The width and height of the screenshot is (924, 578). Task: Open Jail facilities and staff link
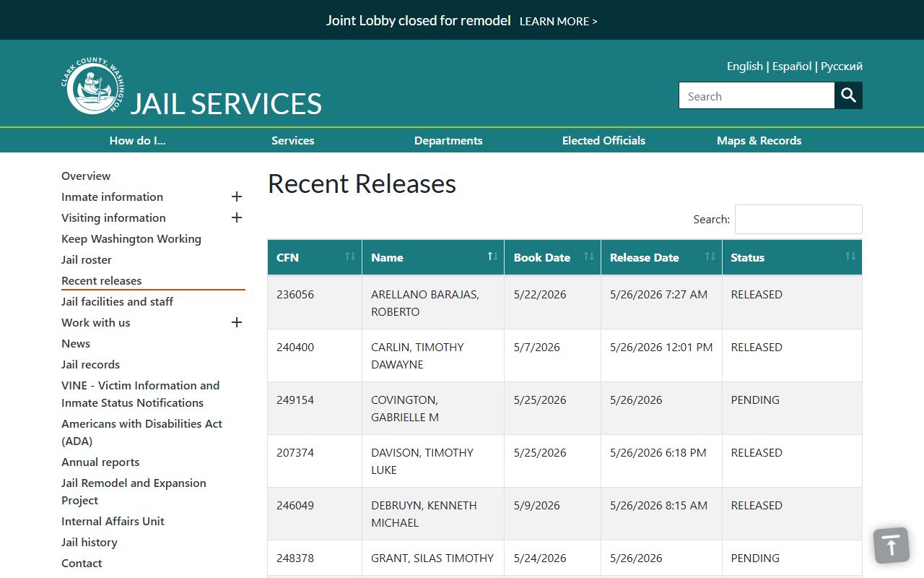[x=117, y=301]
